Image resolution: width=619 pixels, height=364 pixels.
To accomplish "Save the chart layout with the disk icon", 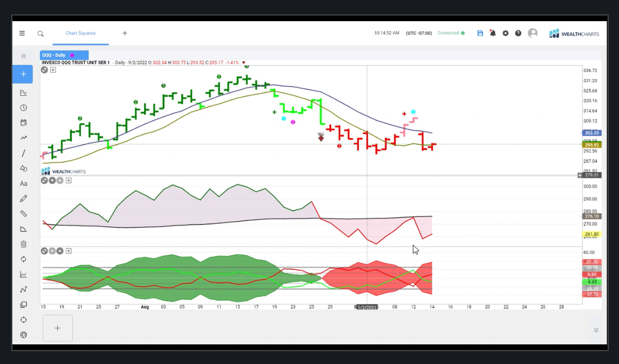I will click(480, 33).
